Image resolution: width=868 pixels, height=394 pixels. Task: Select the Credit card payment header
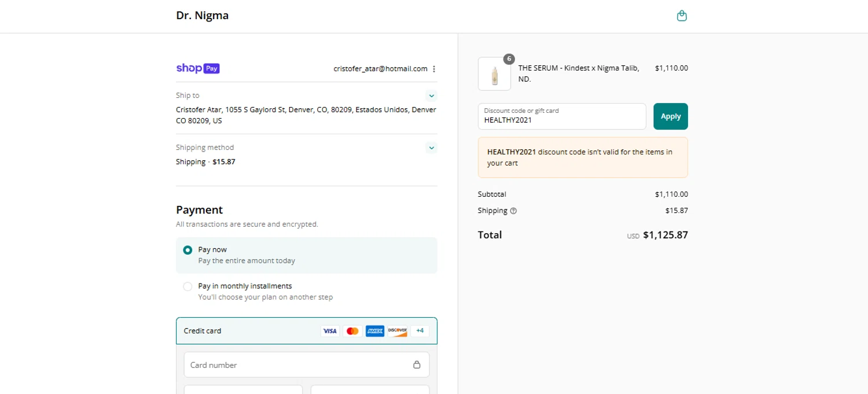307,331
